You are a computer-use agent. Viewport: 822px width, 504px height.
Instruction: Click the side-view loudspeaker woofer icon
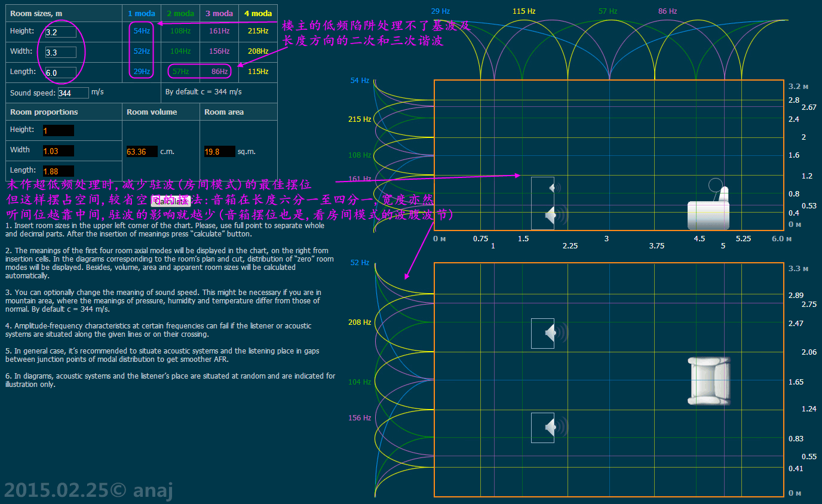click(x=553, y=214)
